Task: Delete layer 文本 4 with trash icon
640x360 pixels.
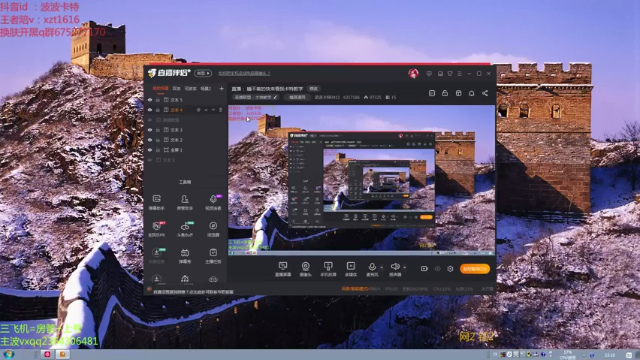Action: (221, 110)
